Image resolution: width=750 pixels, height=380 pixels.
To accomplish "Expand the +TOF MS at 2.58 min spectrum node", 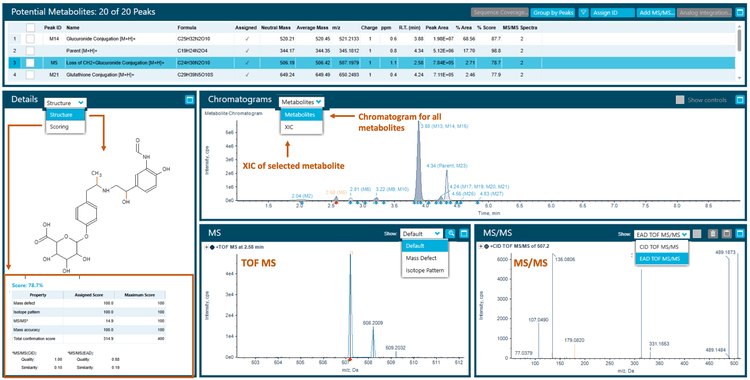I will tap(206, 247).
